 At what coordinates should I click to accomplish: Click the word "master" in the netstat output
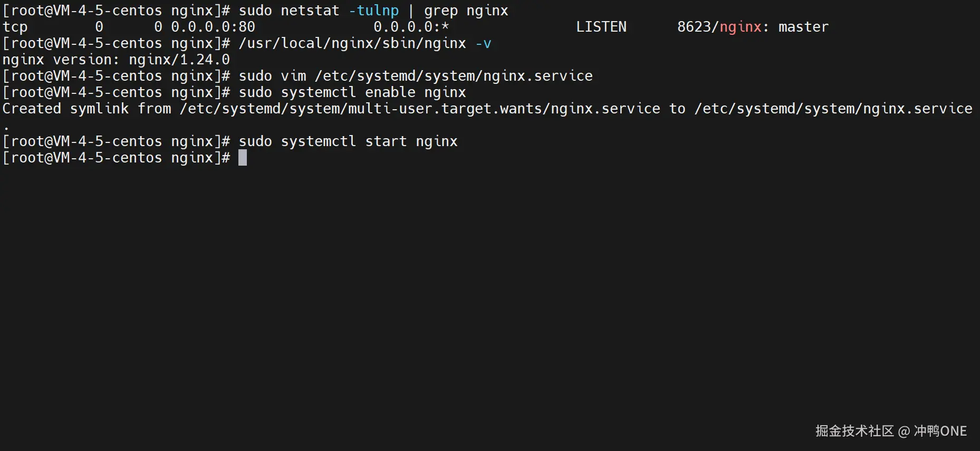(x=803, y=27)
